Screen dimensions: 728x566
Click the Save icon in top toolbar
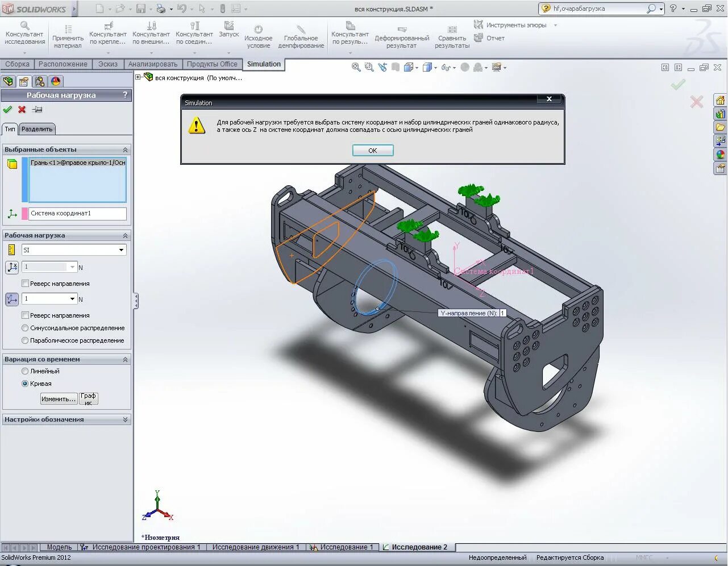140,9
